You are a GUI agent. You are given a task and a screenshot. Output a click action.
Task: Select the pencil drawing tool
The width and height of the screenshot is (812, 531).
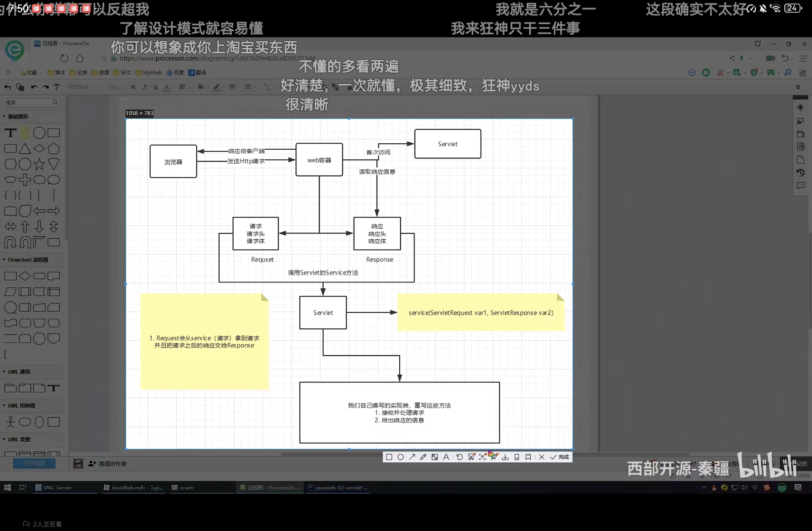pyautogui.click(x=423, y=457)
